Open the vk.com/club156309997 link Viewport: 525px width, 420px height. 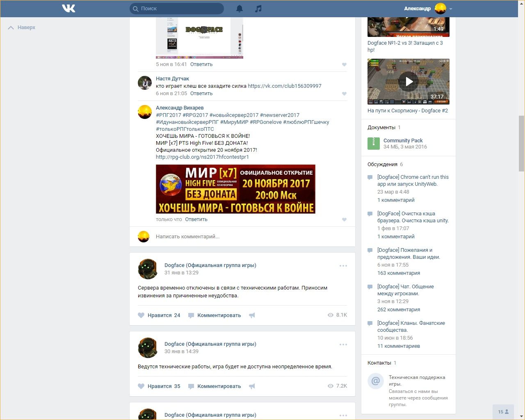click(285, 86)
